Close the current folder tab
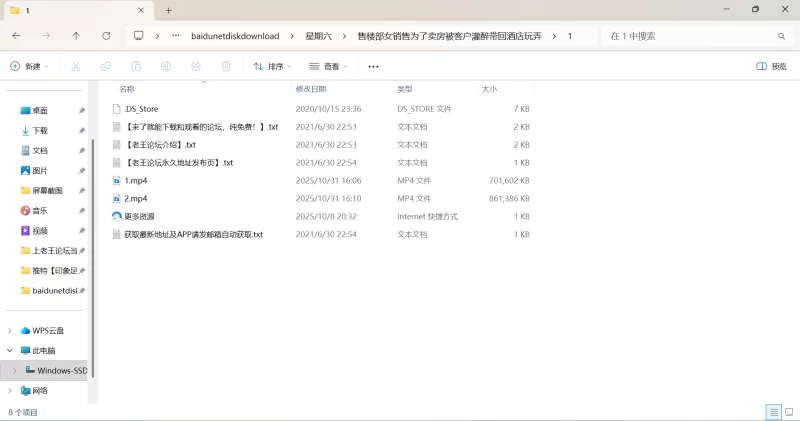The height and width of the screenshot is (421, 800). [x=141, y=10]
